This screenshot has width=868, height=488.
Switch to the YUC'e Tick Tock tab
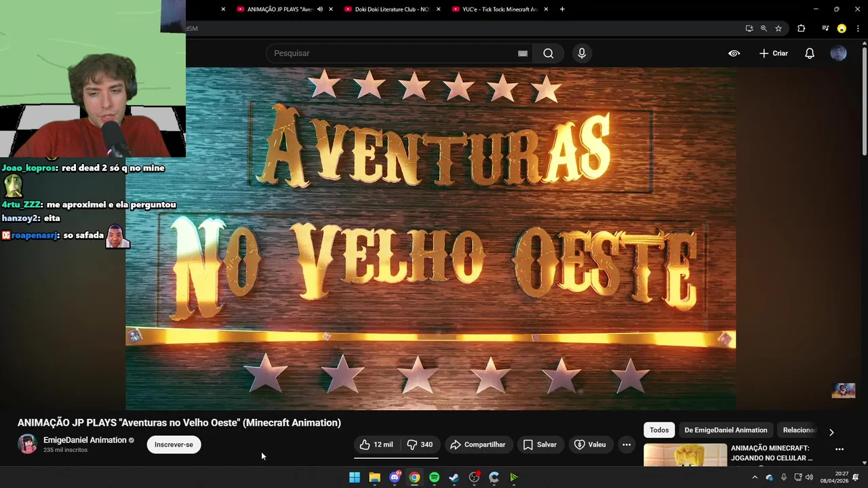[500, 9]
